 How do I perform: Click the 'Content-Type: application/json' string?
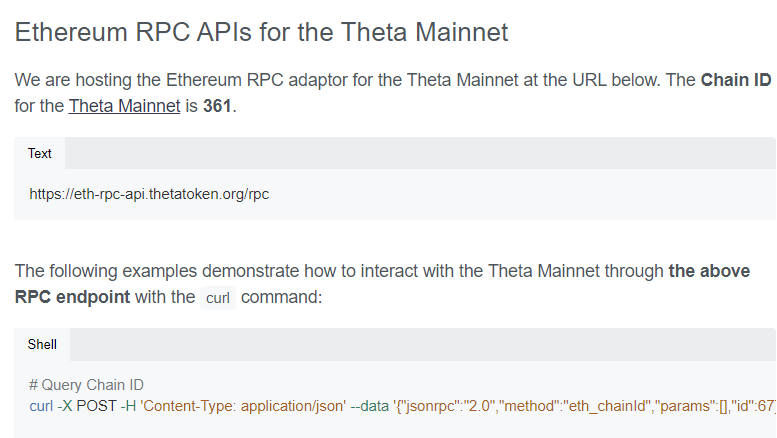tap(243, 406)
